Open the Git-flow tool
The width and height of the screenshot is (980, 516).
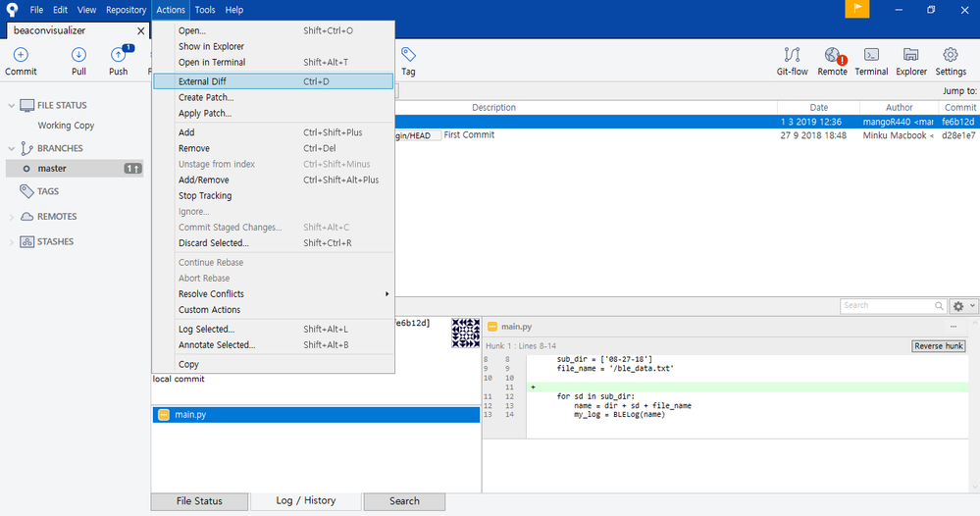point(792,61)
